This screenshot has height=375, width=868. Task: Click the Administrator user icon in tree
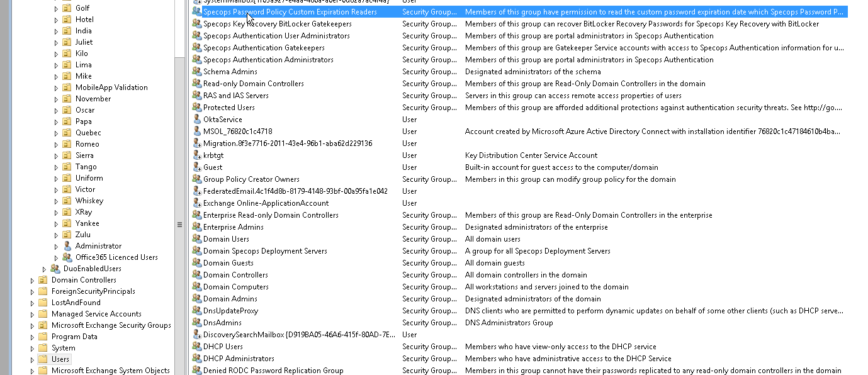67,246
